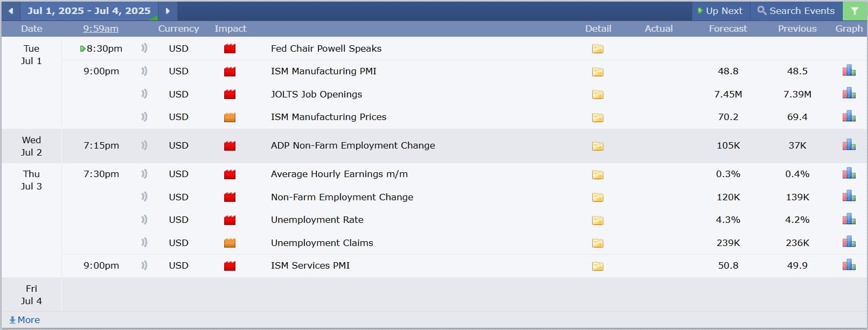This screenshot has width=868, height=330.
Task: Click red impact icon for Non-Farm Employment Change
Action: pos(230,197)
